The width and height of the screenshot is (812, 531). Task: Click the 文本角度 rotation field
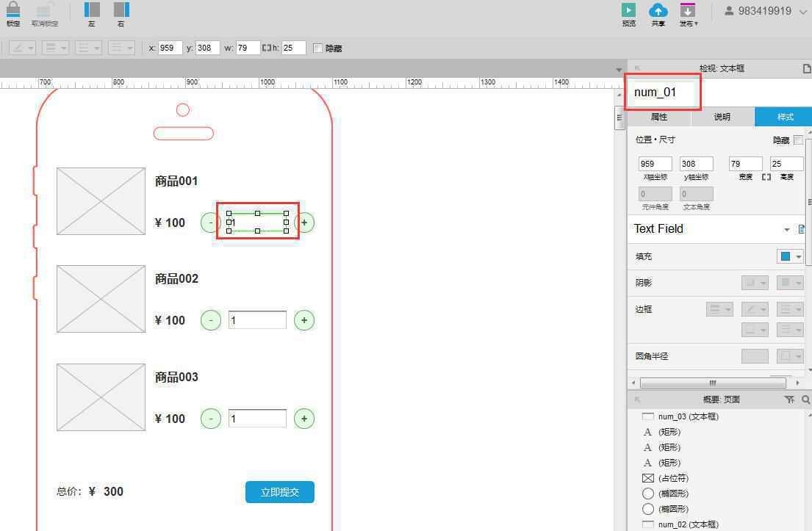click(x=697, y=194)
